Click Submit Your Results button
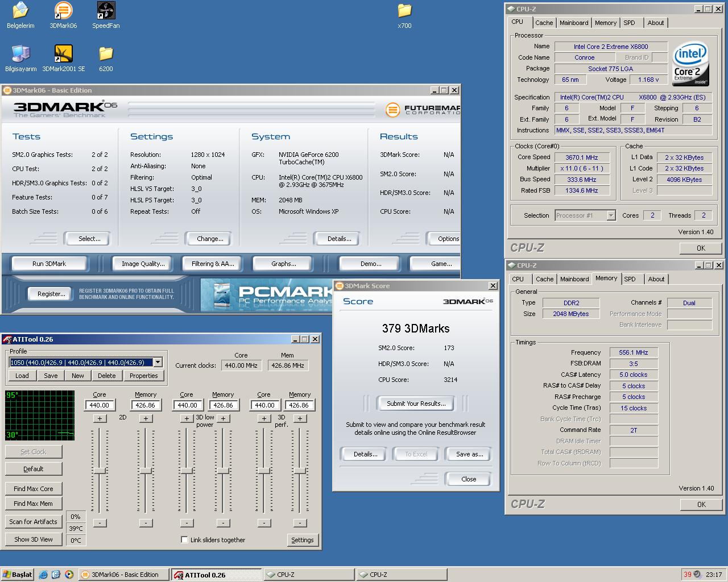This screenshot has width=728, height=582. click(x=416, y=404)
